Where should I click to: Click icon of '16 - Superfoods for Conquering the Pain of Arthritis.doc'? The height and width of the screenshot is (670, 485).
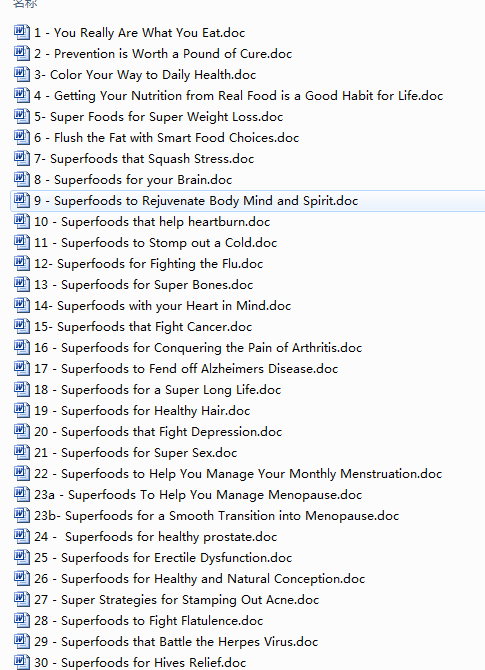coord(22,347)
